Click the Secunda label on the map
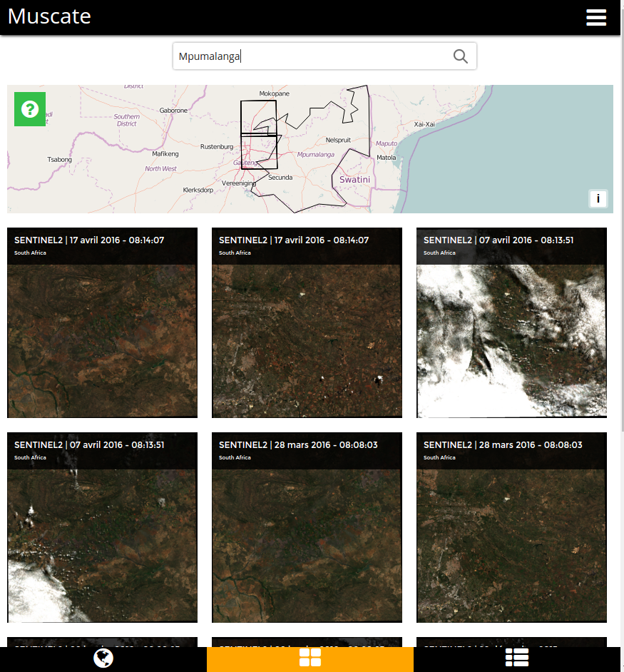 [280, 178]
